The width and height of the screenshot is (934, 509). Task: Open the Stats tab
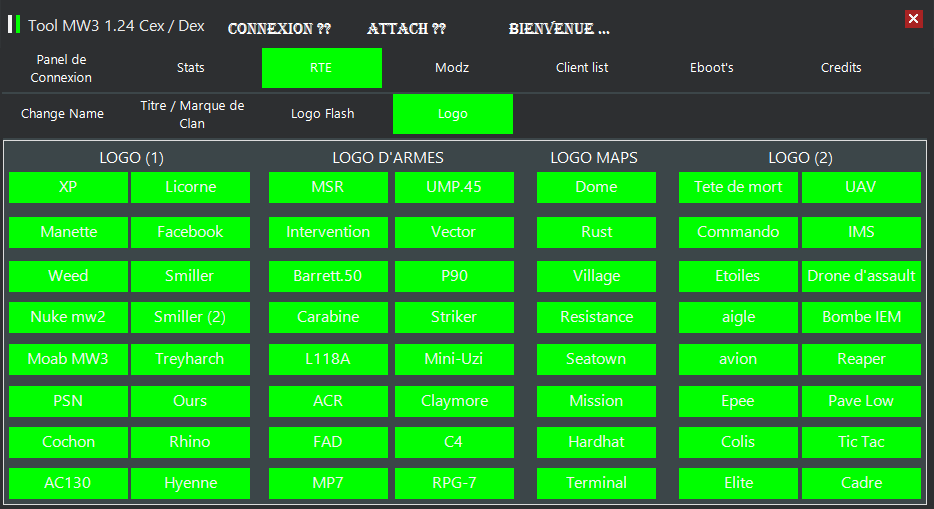coord(190,68)
